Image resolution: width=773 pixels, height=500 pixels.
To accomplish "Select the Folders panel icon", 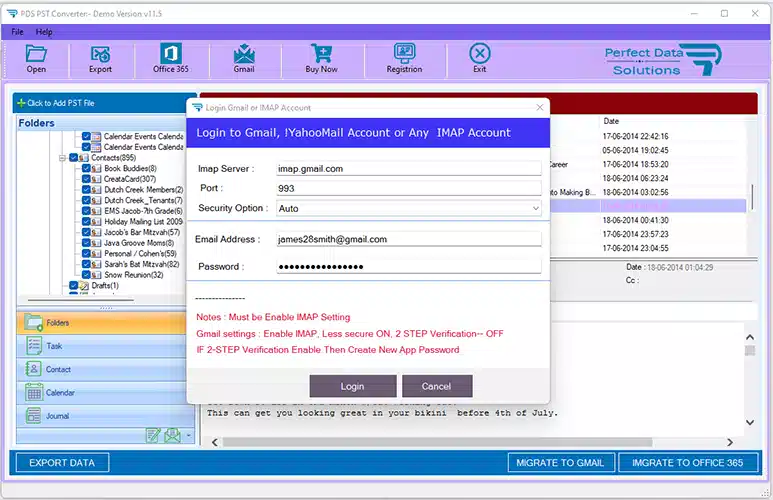I will click(34, 322).
